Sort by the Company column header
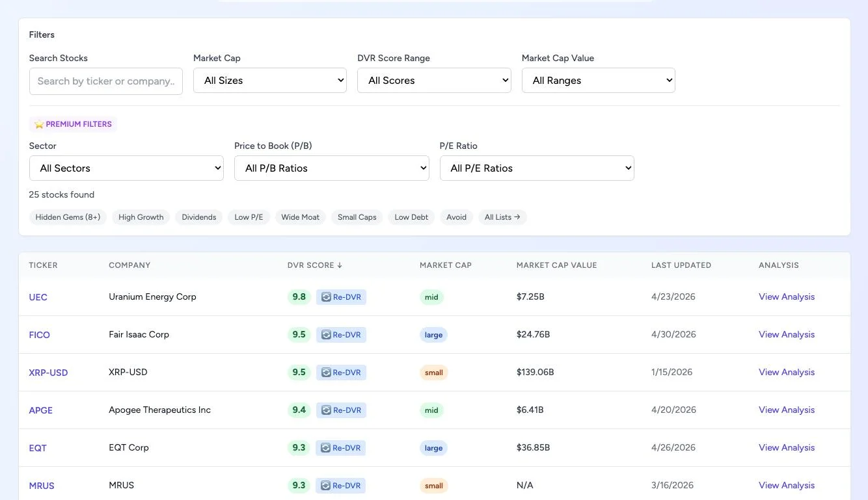This screenshot has width=868, height=500. click(129, 265)
